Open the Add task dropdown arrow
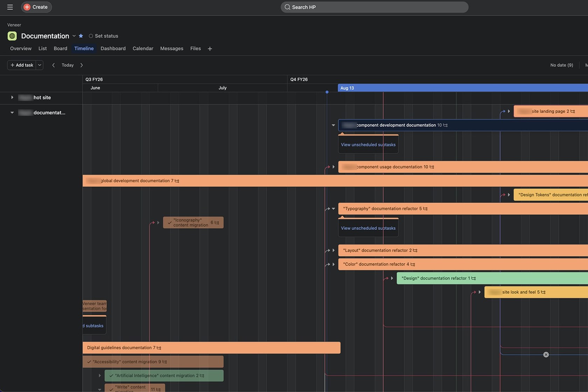The image size is (588, 392). pos(40,65)
